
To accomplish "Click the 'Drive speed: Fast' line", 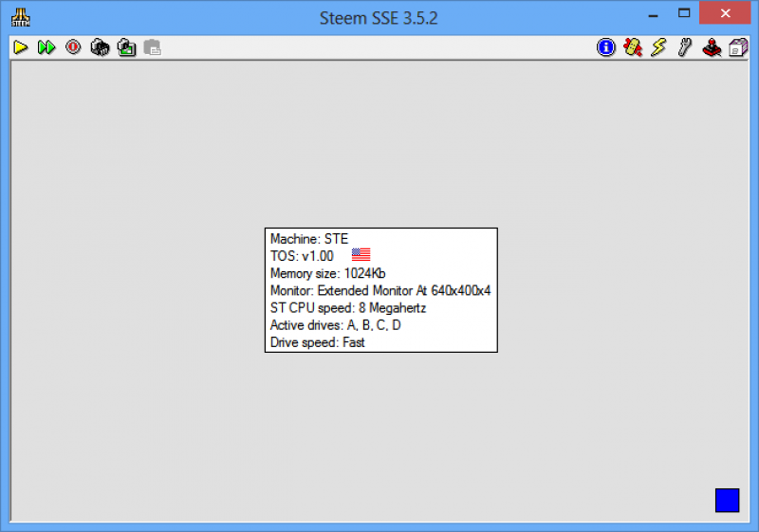I will tap(317, 342).
